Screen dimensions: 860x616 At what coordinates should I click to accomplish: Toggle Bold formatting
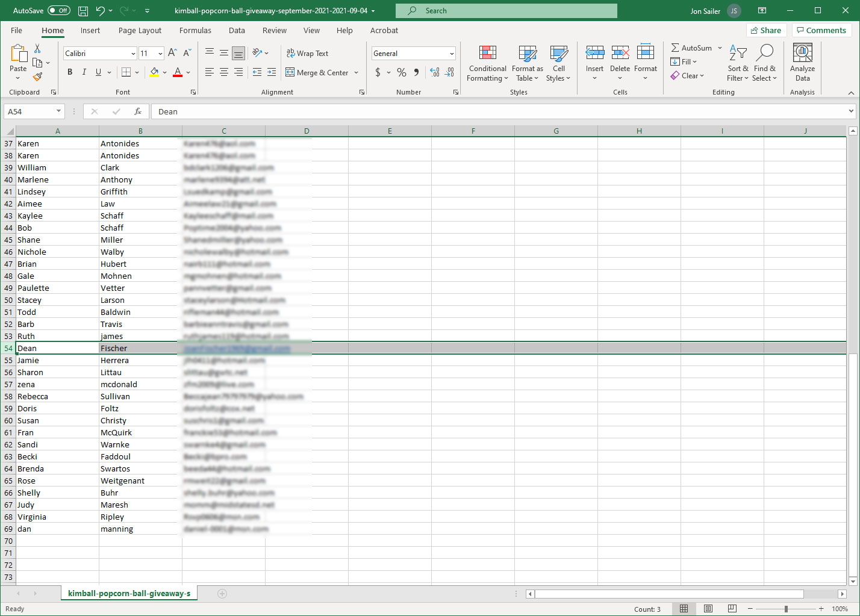pos(70,72)
